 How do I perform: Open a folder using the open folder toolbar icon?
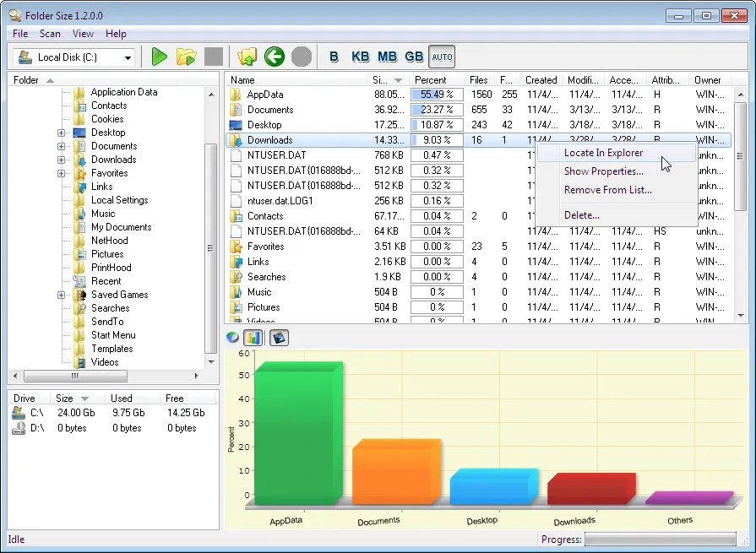point(187,57)
